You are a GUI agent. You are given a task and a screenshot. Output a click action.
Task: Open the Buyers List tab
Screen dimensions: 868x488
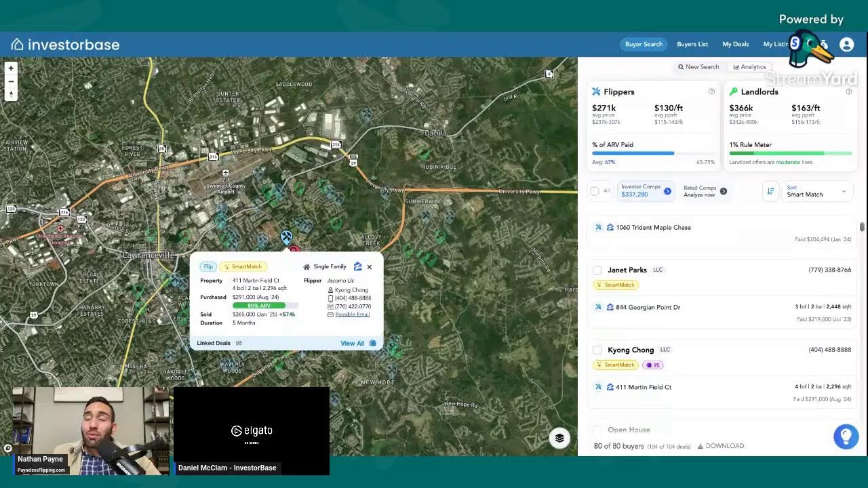[x=692, y=45]
